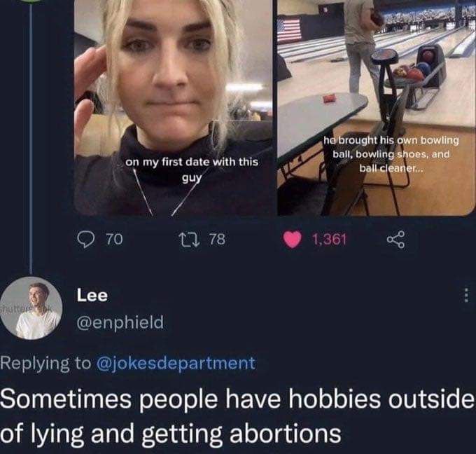Click the vertical thread connector line
Image resolution: width=476 pixels, height=454 pixels.
[31, 137]
